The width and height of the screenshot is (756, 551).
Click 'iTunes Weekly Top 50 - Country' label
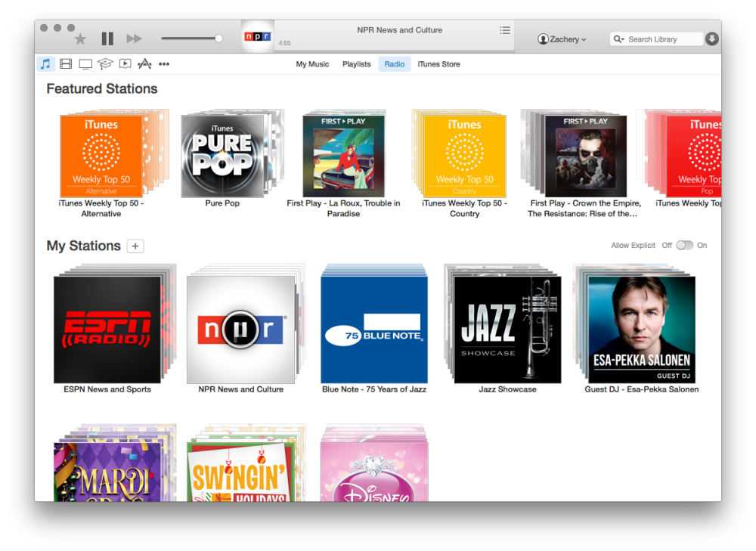point(465,209)
